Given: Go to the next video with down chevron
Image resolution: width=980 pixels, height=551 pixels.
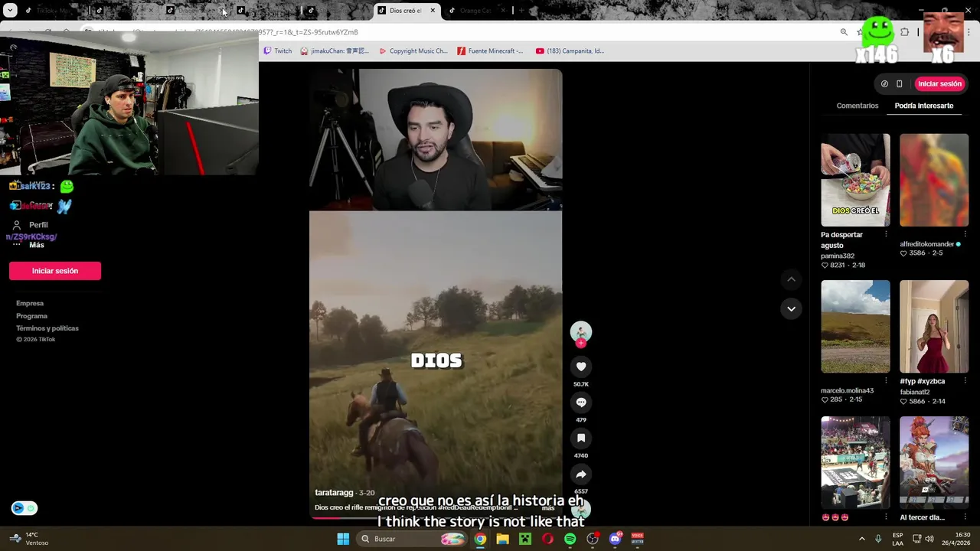Looking at the screenshot, I should [791, 308].
